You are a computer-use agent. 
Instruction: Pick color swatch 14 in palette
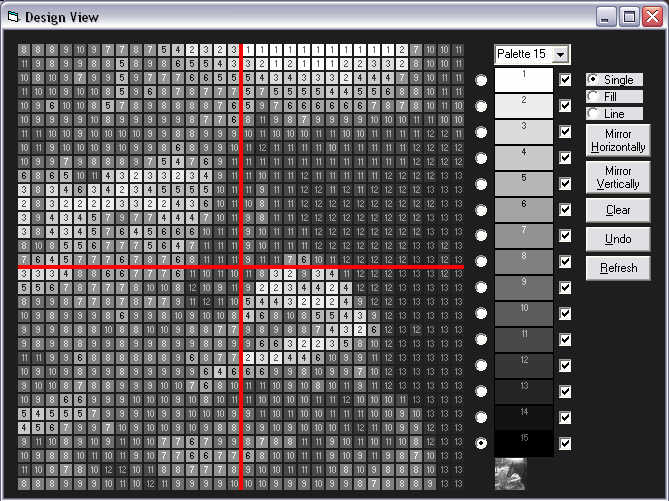[524, 417]
